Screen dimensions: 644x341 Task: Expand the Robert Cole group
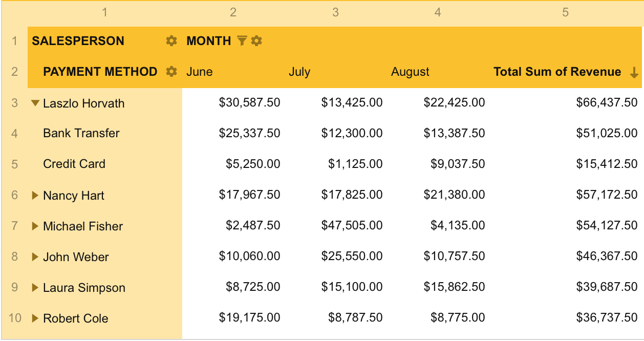coord(36,318)
